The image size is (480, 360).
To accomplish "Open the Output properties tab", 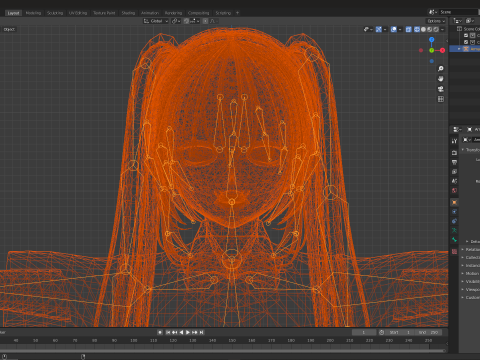I will [x=454, y=162].
